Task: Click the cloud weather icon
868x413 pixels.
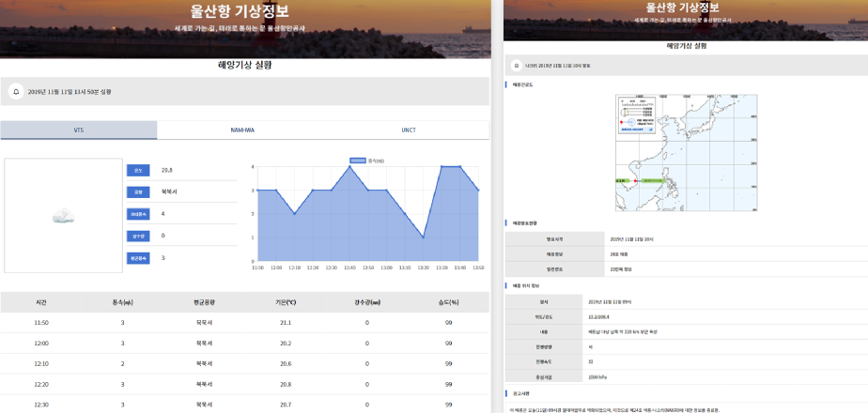Action: 64,216
